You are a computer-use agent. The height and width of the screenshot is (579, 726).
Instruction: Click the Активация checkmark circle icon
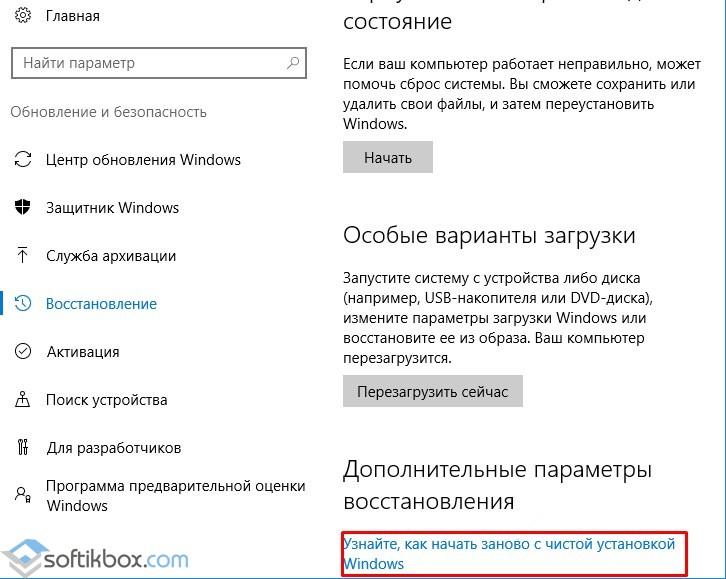tap(23, 352)
